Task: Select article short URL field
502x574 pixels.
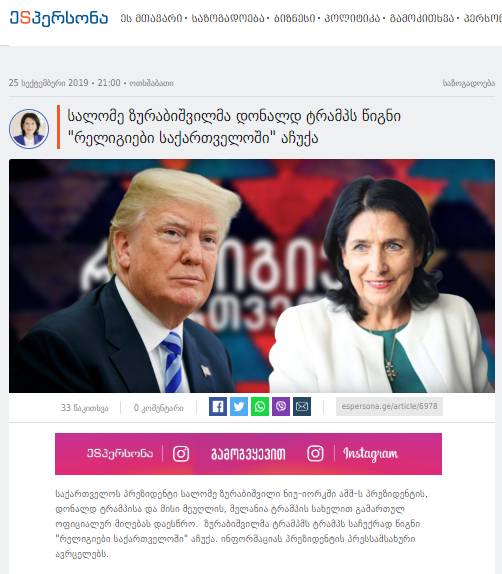Action: click(389, 406)
